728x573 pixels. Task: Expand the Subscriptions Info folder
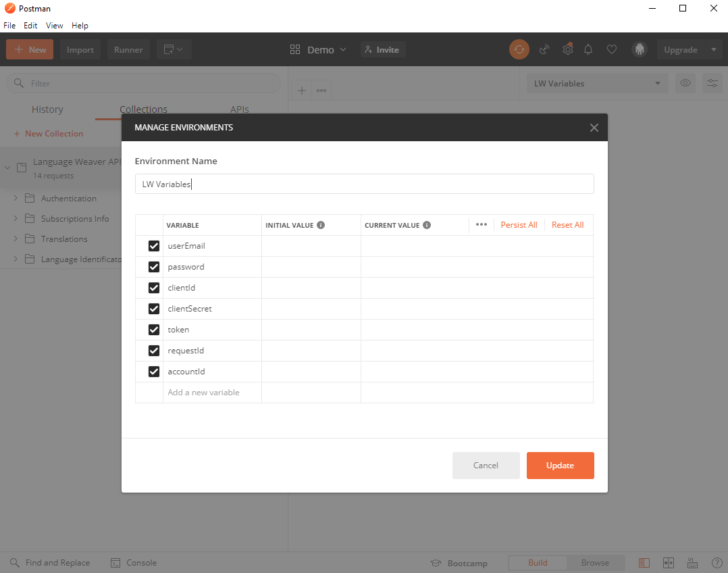(16, 218)
